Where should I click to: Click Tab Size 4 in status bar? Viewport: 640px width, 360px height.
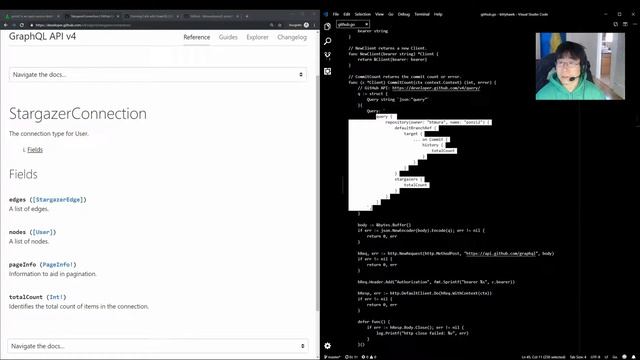(577, 357)
